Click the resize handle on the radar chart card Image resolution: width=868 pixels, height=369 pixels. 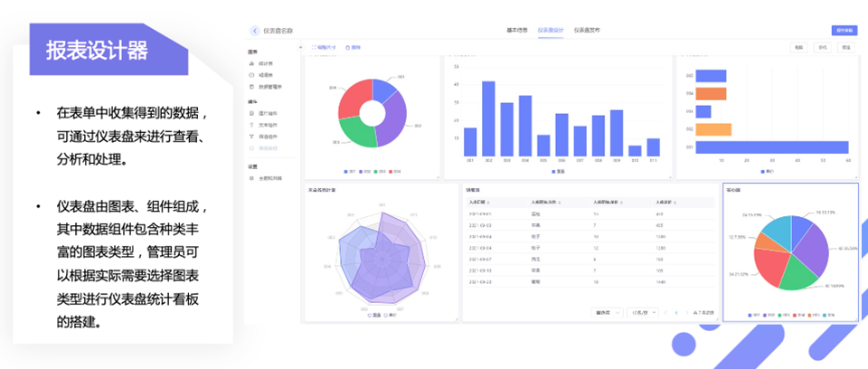456,319
